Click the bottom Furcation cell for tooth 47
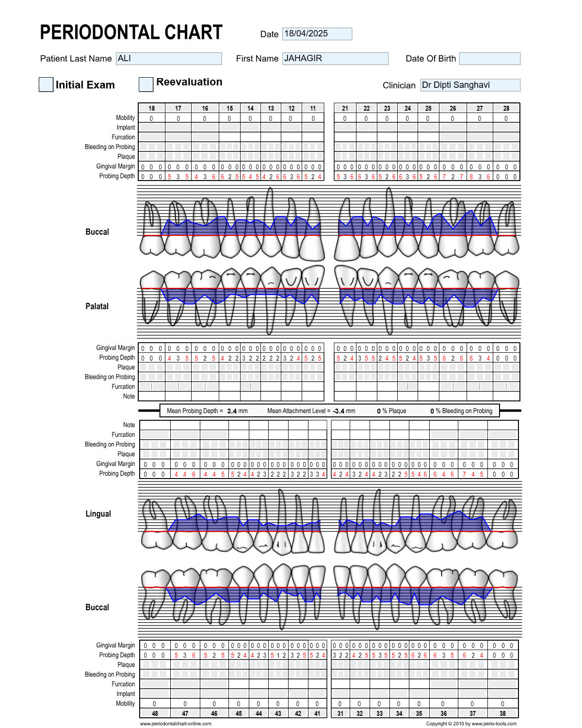 pyautogui.click(x=185, y=684)
